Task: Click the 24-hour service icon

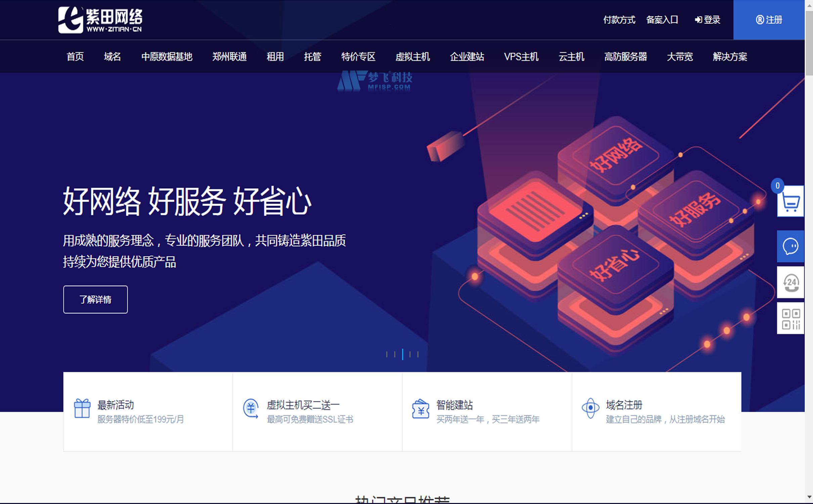Action: (x=790, y=283)
